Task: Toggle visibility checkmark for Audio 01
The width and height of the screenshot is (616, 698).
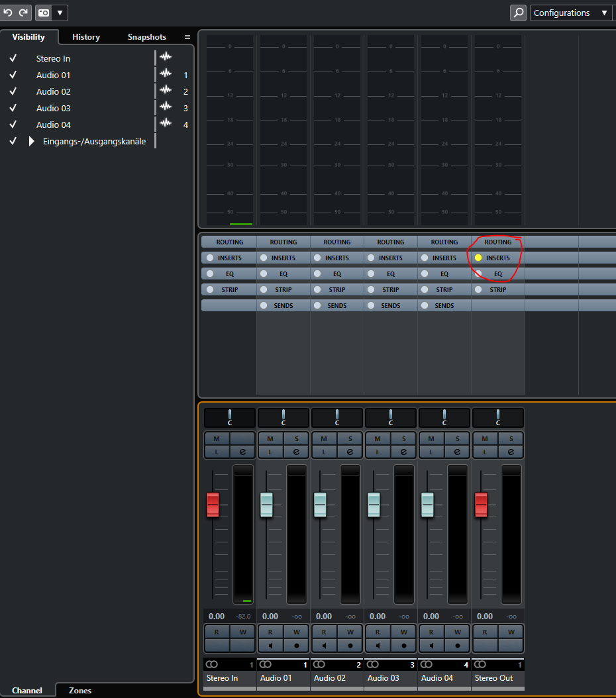Action: click(13, 75)
